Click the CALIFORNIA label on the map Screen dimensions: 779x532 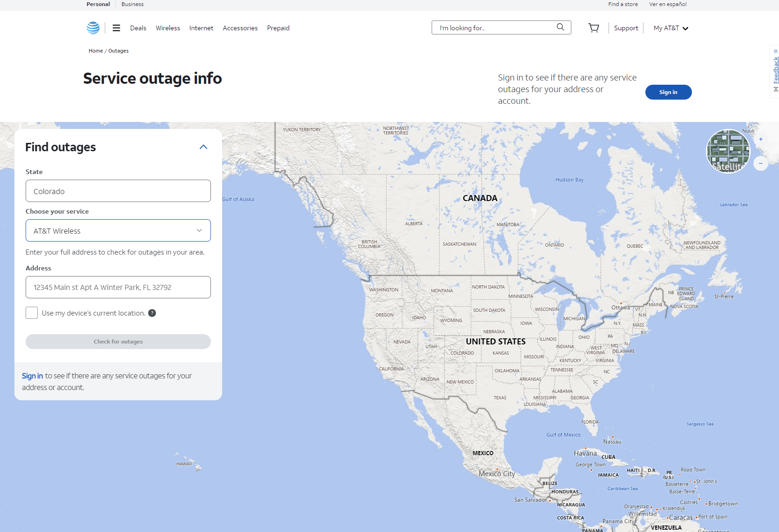click(x=391, y=369)
